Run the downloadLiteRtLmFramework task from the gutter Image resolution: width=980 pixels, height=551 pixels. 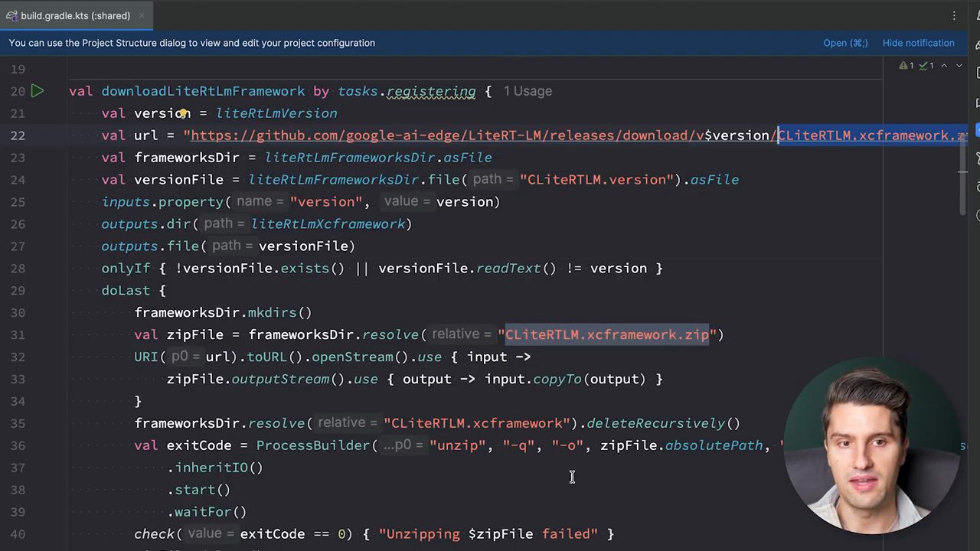tap(37, 91)
